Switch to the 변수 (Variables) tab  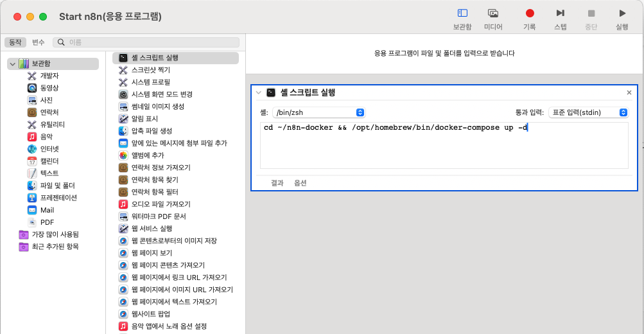tap(38, 42)
